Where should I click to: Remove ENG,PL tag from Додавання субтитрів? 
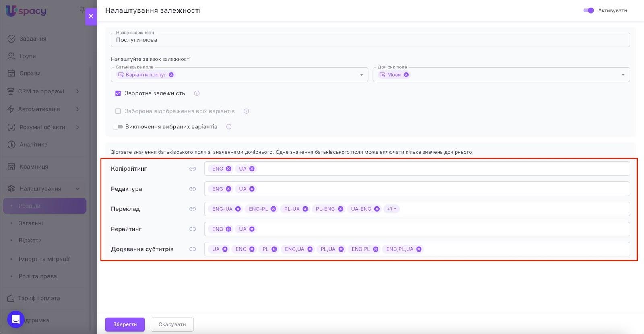[x=376, y=249]
